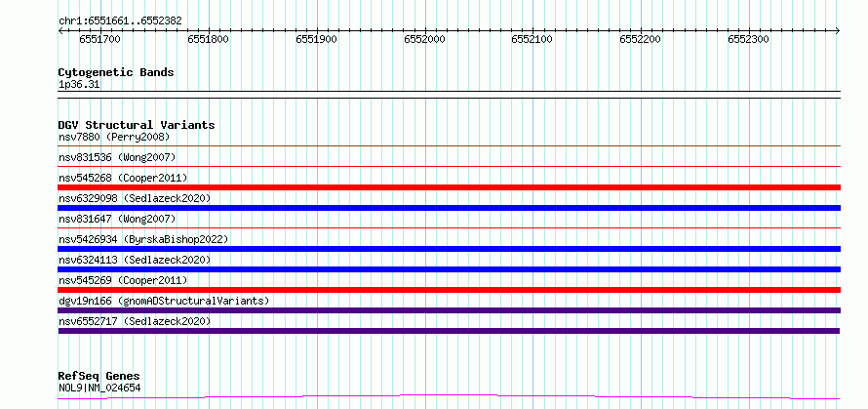This screenshot has height=409, width=868.
Task: Open the NOL9|NM_024654 gene label
Action: [99, 388]
